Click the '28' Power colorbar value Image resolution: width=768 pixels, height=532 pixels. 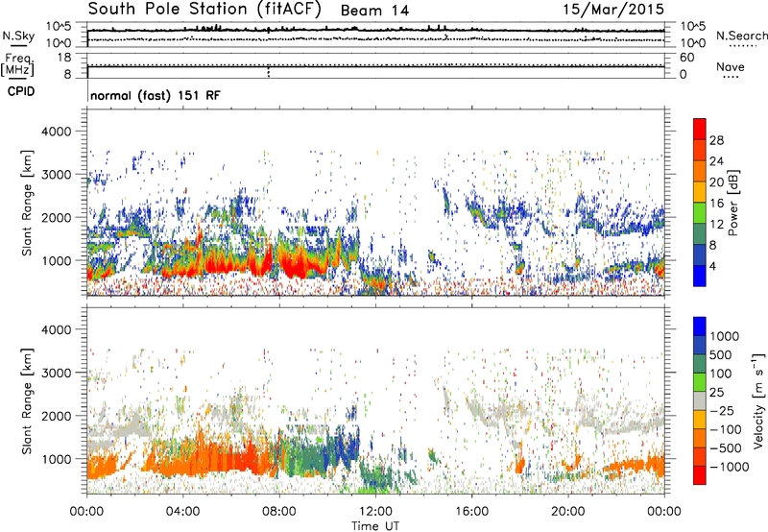716,140
